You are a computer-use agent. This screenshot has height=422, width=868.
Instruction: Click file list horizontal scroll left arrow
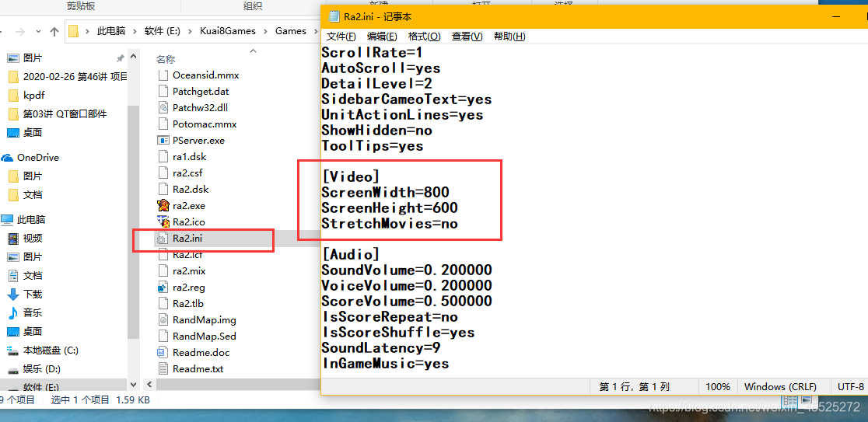[x=149, y=384]
